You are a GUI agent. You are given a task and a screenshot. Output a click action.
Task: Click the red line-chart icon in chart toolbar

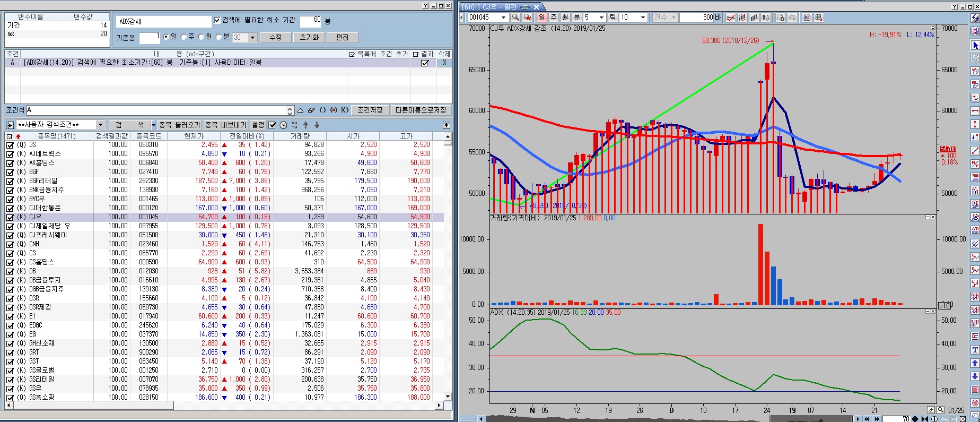point(731,18)
